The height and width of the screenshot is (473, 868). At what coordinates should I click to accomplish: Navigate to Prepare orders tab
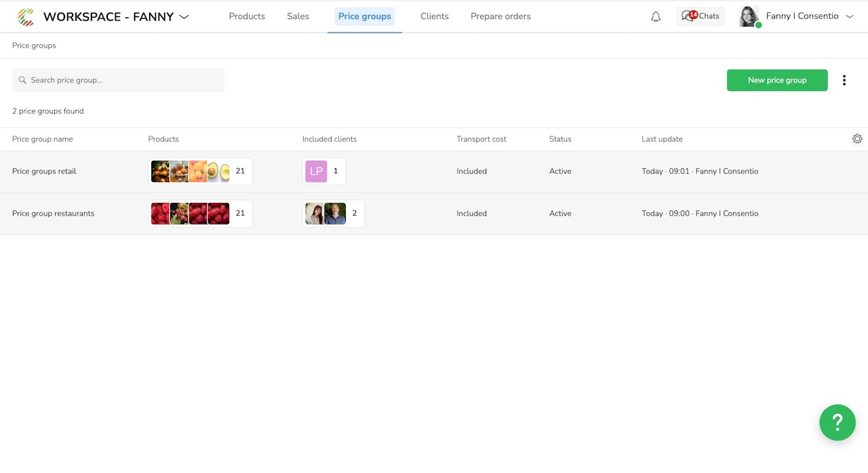500,16
